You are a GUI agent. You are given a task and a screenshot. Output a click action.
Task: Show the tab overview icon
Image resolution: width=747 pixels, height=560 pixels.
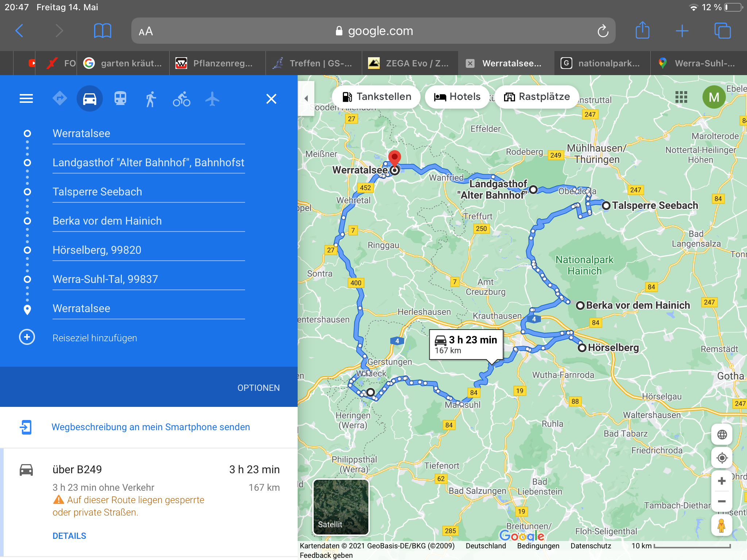(722, 31)
